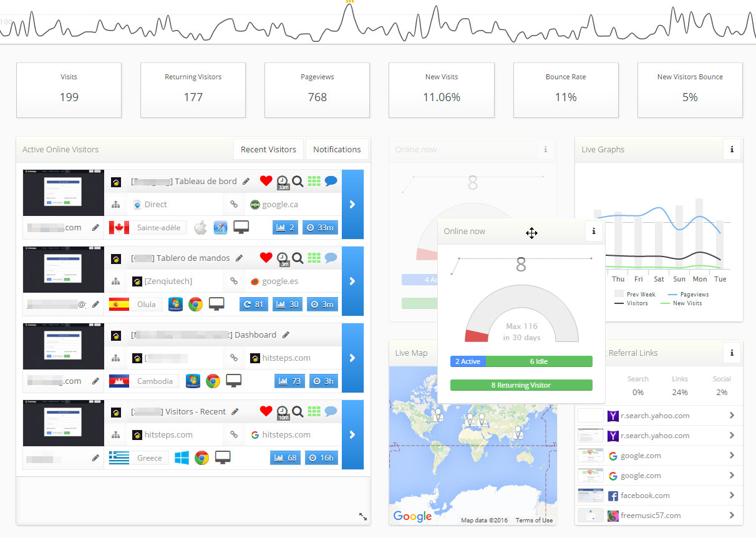The image size is (756, 538).
Task: Click the Pageviews 768 stat card
Action: point(317,90)
